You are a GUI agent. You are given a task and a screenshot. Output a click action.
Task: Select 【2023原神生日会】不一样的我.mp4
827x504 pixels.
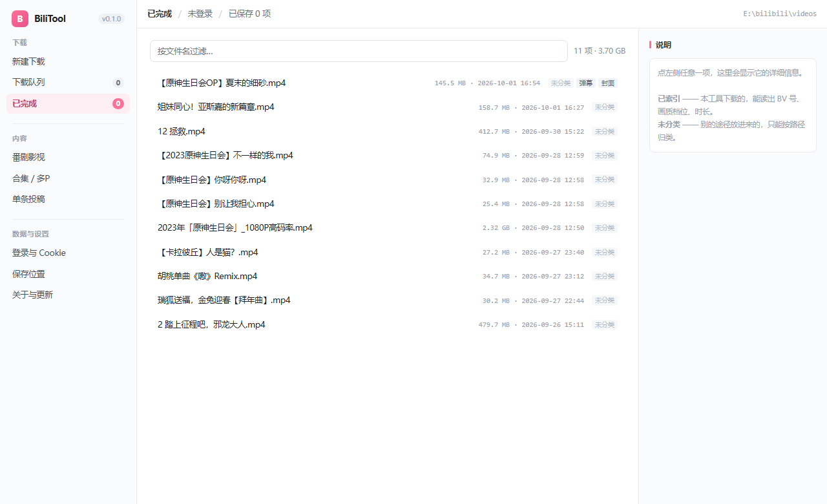(386, 155)
